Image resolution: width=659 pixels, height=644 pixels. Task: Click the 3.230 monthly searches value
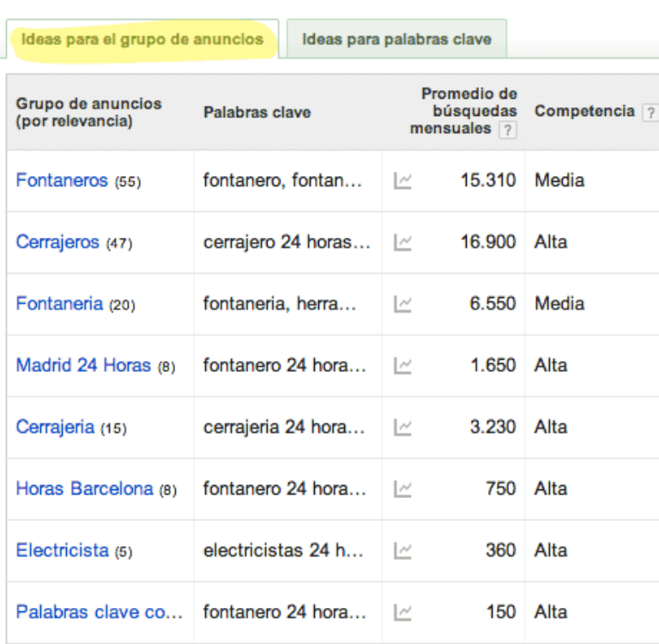(x=493, y=427)
